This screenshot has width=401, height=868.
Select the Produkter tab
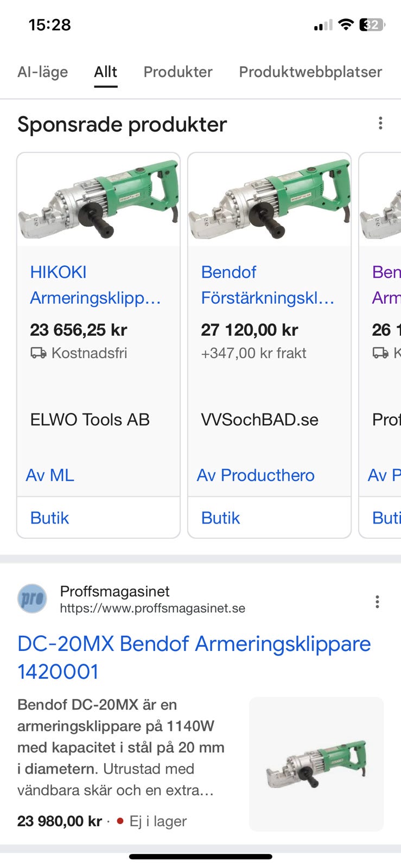coord(178,72)
